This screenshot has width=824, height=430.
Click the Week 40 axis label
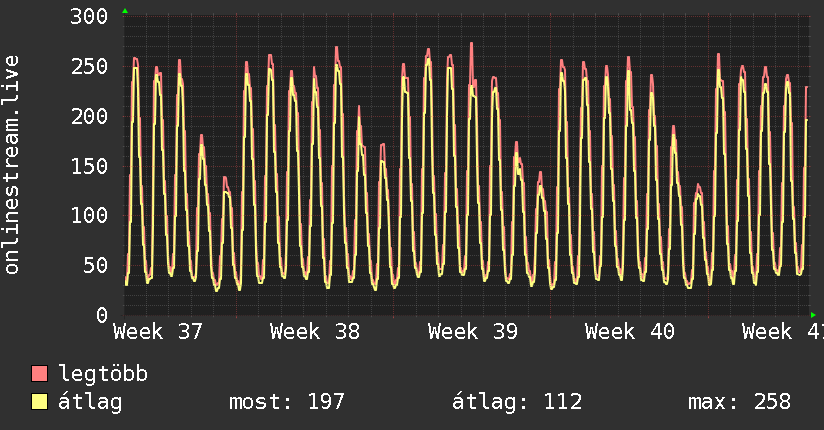tap(630, 332)
